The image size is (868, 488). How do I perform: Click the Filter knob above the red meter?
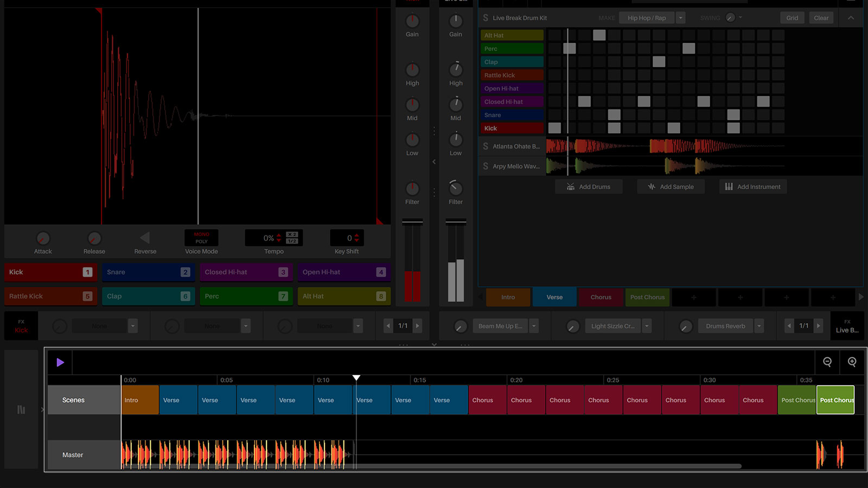click(x=412, y=189)
